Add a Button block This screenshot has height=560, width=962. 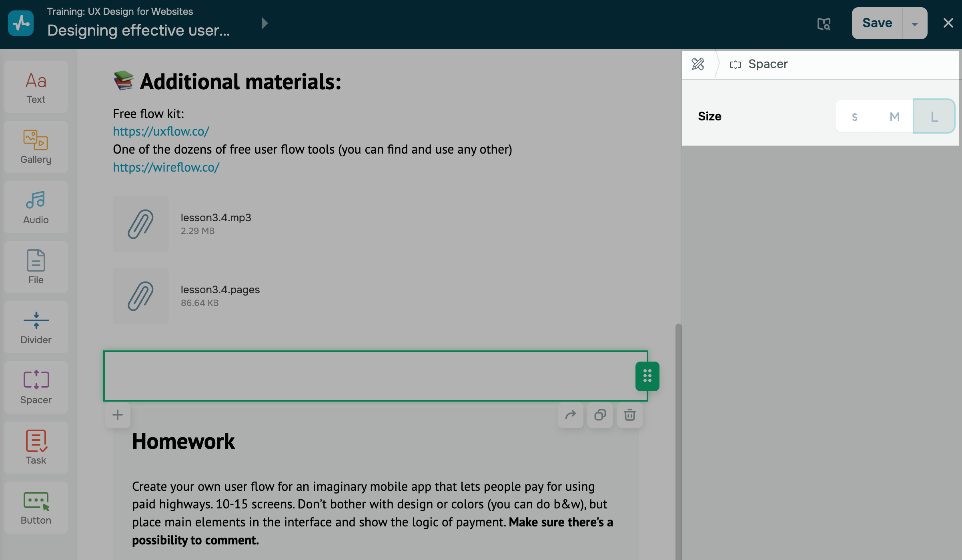(x=36, y=508)
